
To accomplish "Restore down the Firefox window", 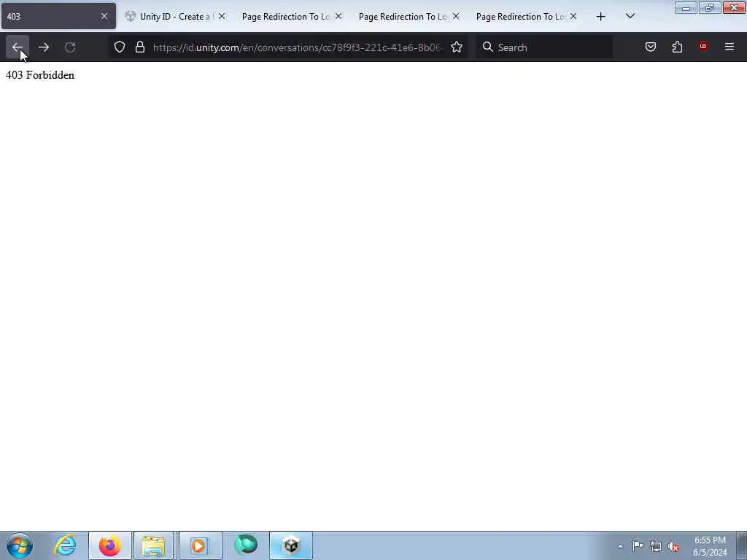I will [710, 8].
